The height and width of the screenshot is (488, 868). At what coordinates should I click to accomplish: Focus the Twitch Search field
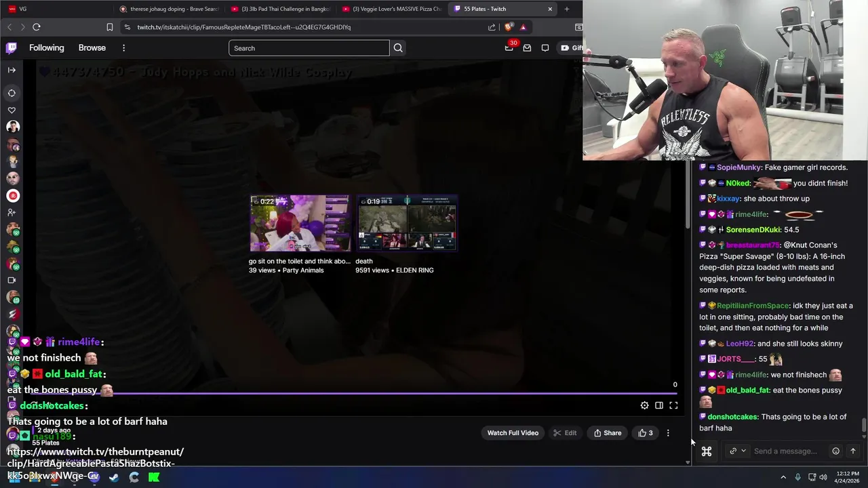tap(309, 48)
